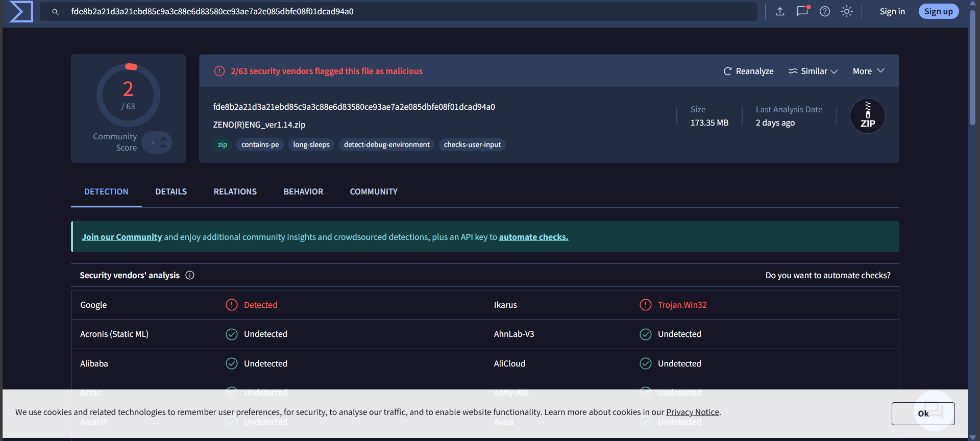This screenshot has height=441, width=980.
Task: Click the Google detected alert icon
Action: click(x=232, y=305)
